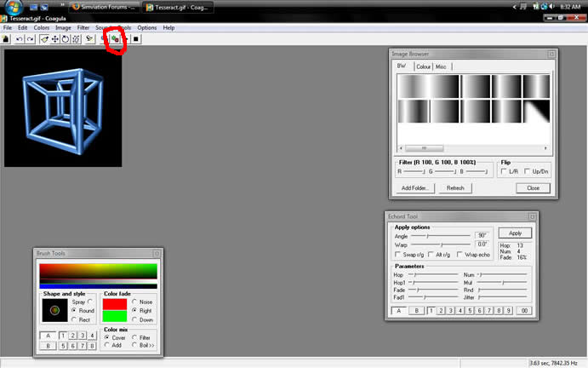Click the green and red gears icon
The height and width of the screenshot is (368, 588).
[115, 39]
